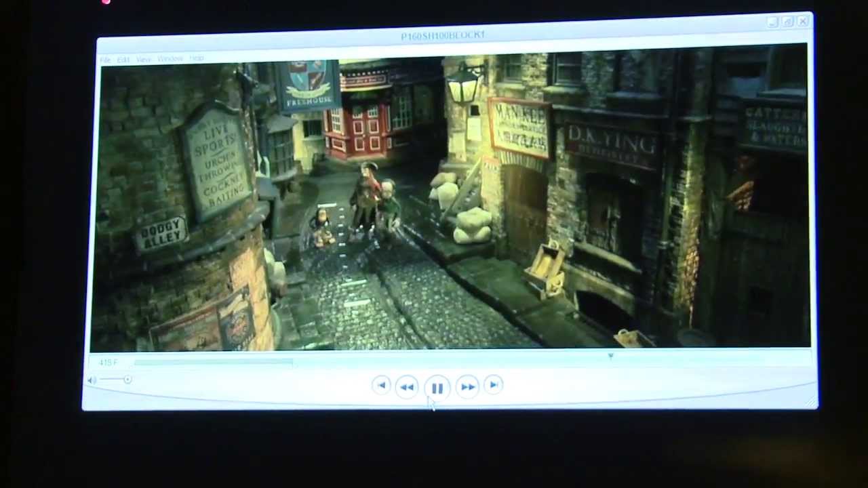Click the fast-forward button
Screen dimensions: 868x488
coord(467,387)
